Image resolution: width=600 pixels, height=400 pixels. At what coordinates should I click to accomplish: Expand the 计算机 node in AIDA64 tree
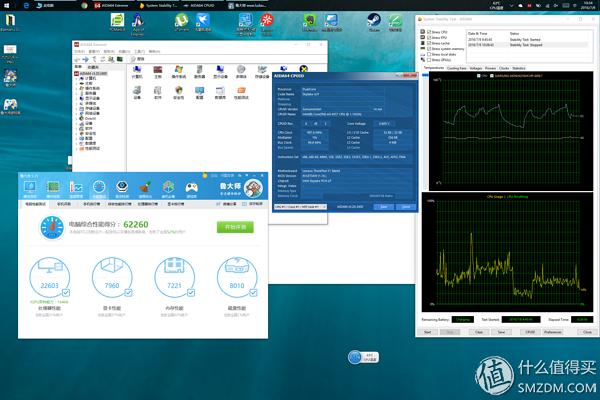77,78
